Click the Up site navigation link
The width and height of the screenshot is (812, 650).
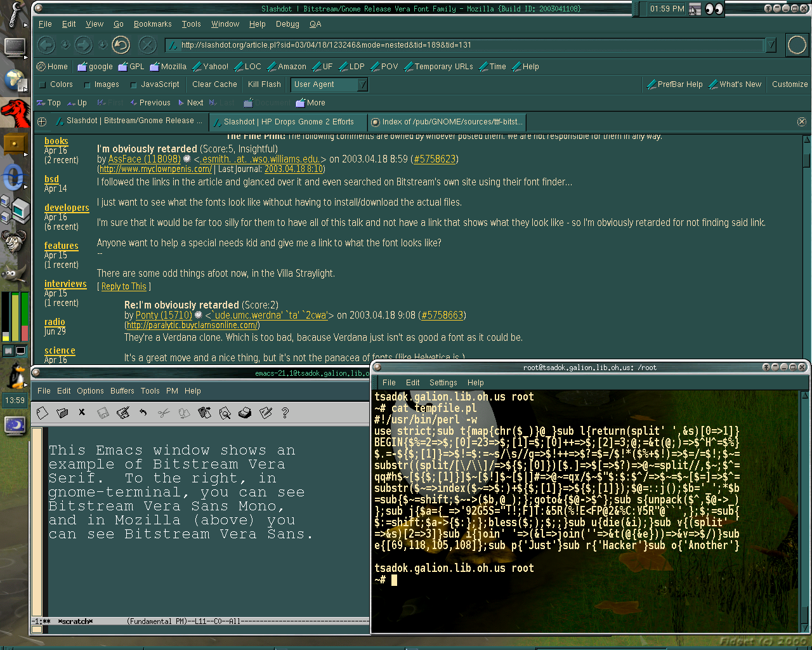tap(77, 103)
